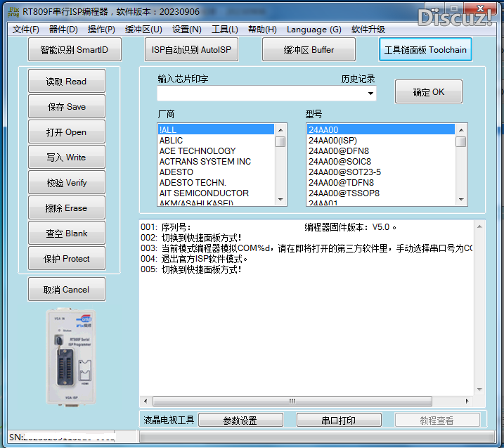Viewport: 504px width, 448px height.
Task: Confirm with the 确定 OK button
Action: click(429, 91)
